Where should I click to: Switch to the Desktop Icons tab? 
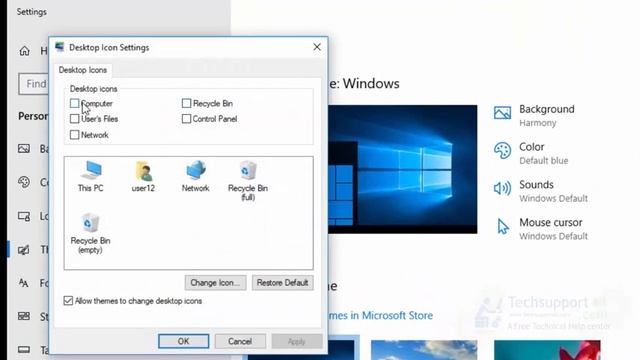pyautogui.click(x=82, y=70)
